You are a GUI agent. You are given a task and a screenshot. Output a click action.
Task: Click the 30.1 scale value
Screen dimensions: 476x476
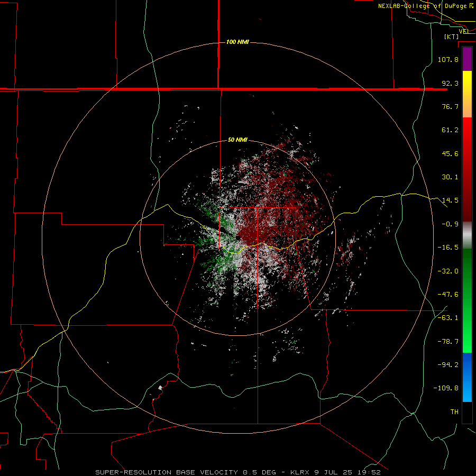pyautogui.click(x=450, y=177)
